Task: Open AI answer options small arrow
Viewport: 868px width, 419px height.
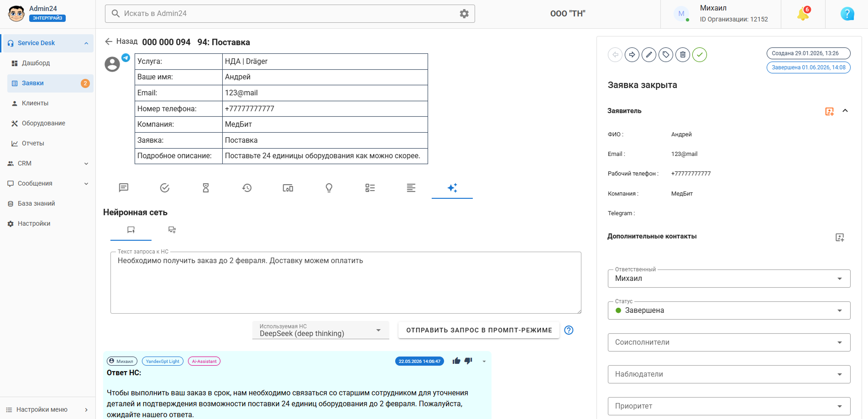Action: (484, 362)
